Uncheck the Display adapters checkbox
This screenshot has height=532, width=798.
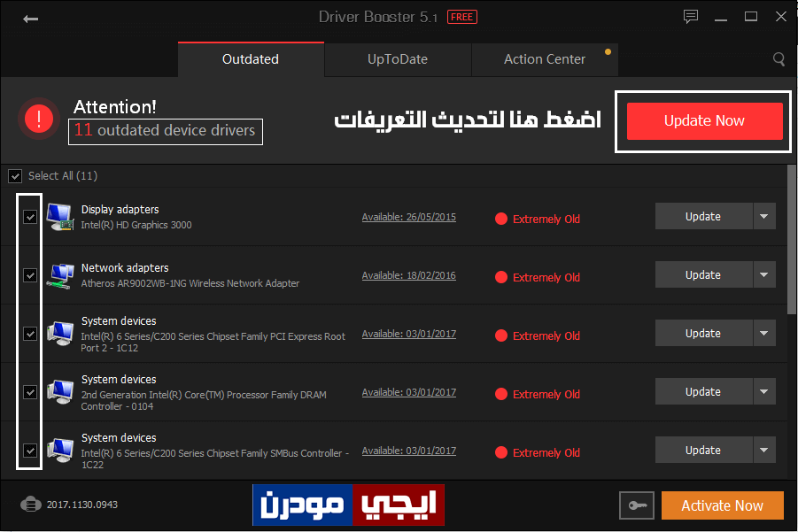point(30,217)
